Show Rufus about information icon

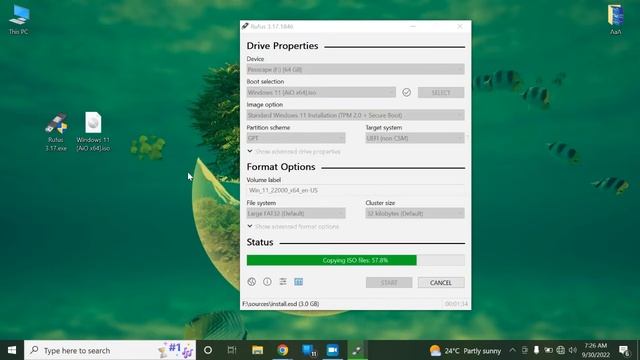267,282
